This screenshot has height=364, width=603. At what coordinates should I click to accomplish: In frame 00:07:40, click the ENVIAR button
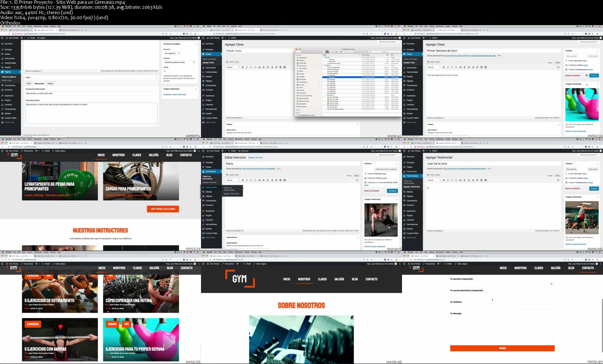click(x=502, y=348)
